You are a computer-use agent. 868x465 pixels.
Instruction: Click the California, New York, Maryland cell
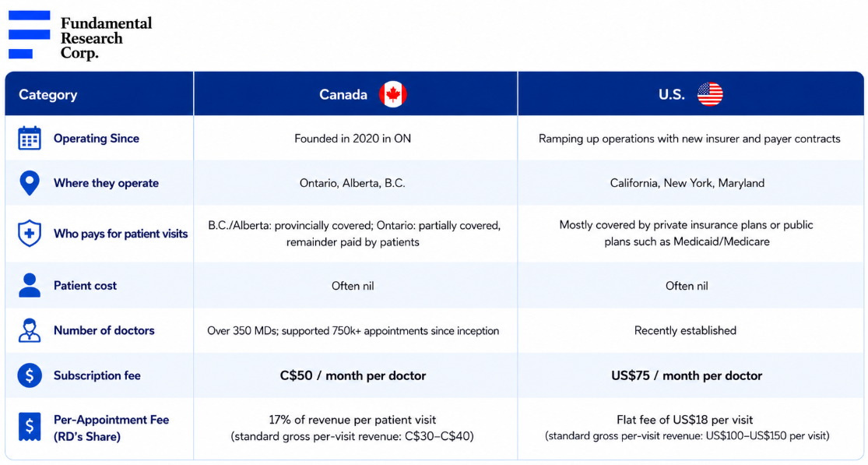[687, 183]
